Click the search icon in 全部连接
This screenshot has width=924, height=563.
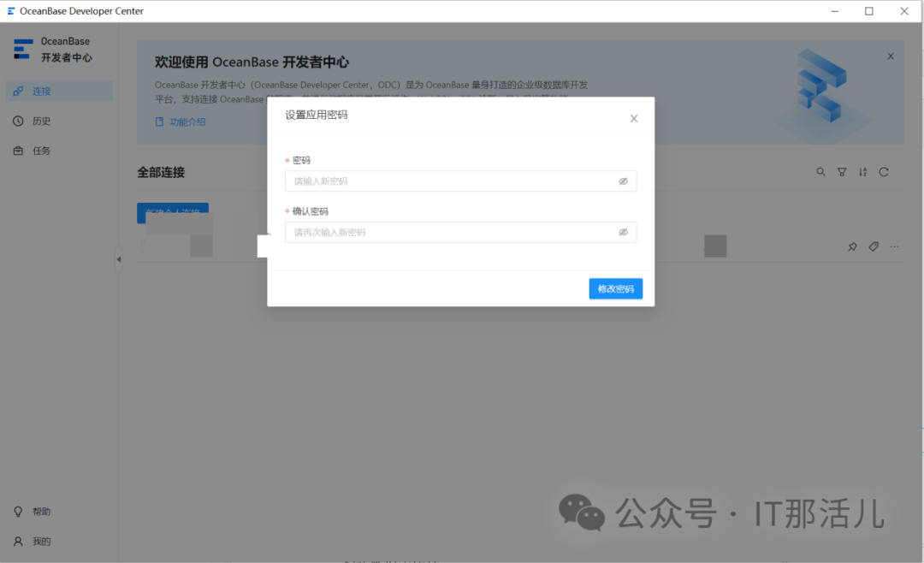820,172
